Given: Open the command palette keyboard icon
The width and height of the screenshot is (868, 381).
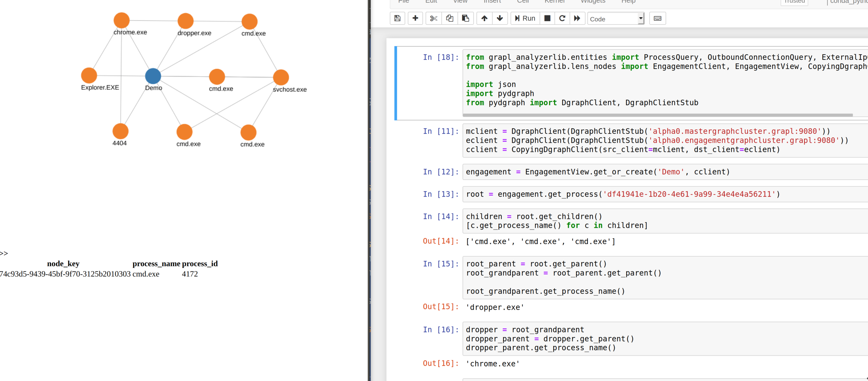Looking at the screenshot, I should (x=658, y=18).
